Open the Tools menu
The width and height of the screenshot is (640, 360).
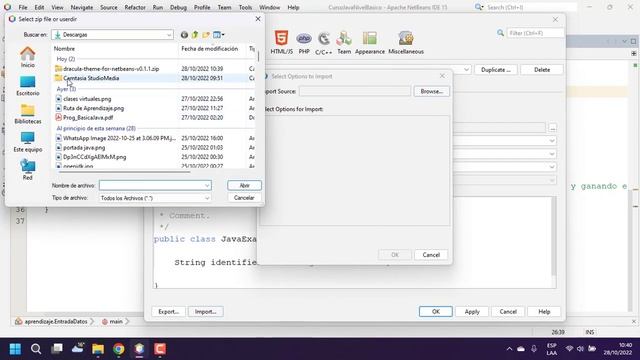point(245,7)
